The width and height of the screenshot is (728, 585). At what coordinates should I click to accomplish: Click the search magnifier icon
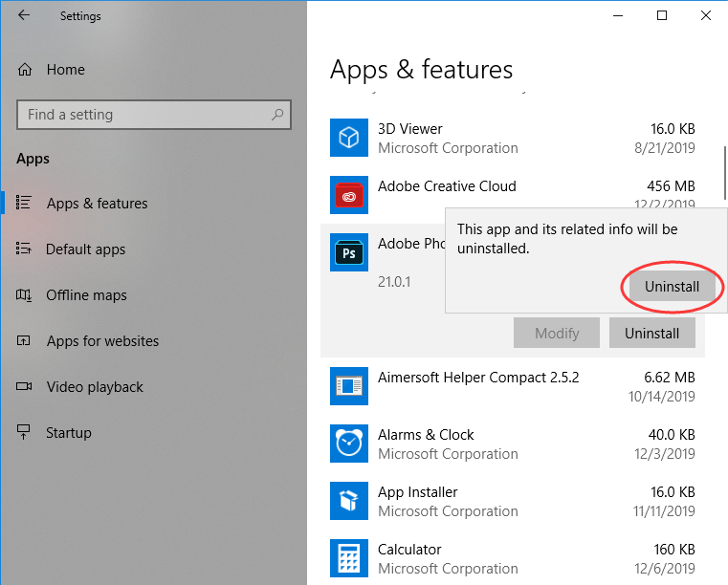click(277, 114)
